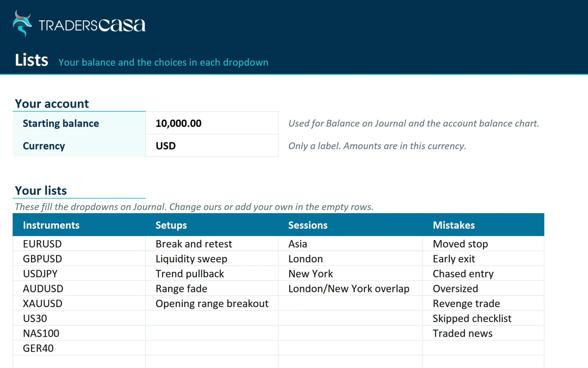The width and height of the screenshot is (588, 368).
Task: Click the XAUUSD instrument cell
Action: pos(79,303)
